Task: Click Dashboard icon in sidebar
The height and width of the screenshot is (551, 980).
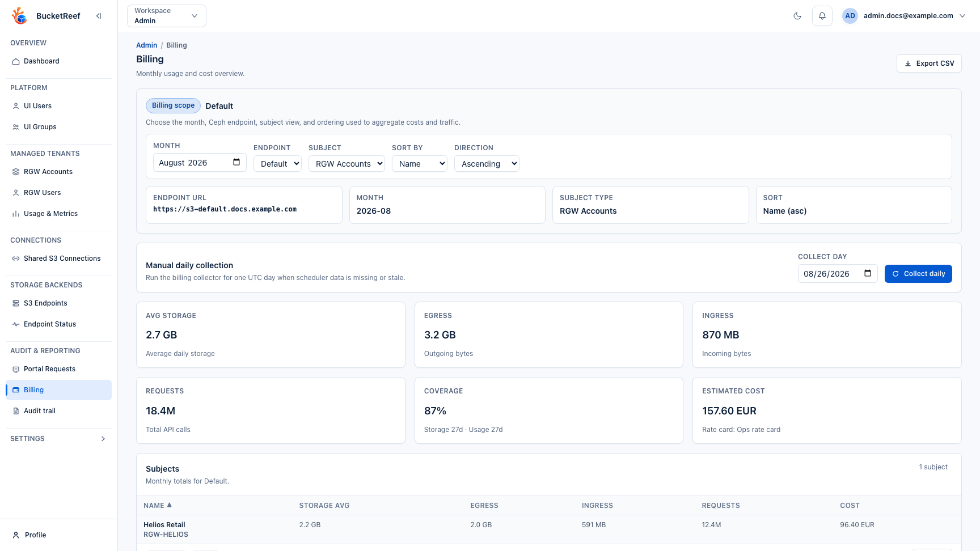Action: (16, 61)
